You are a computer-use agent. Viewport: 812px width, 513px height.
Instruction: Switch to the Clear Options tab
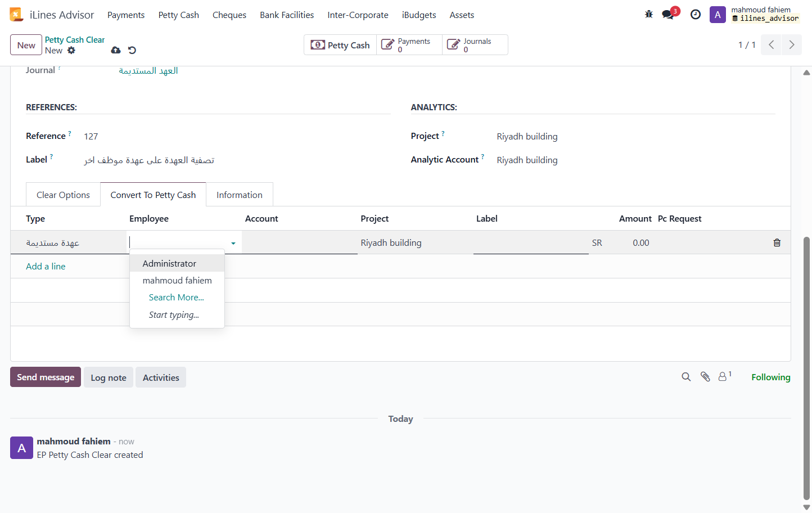tap(63, 195)
